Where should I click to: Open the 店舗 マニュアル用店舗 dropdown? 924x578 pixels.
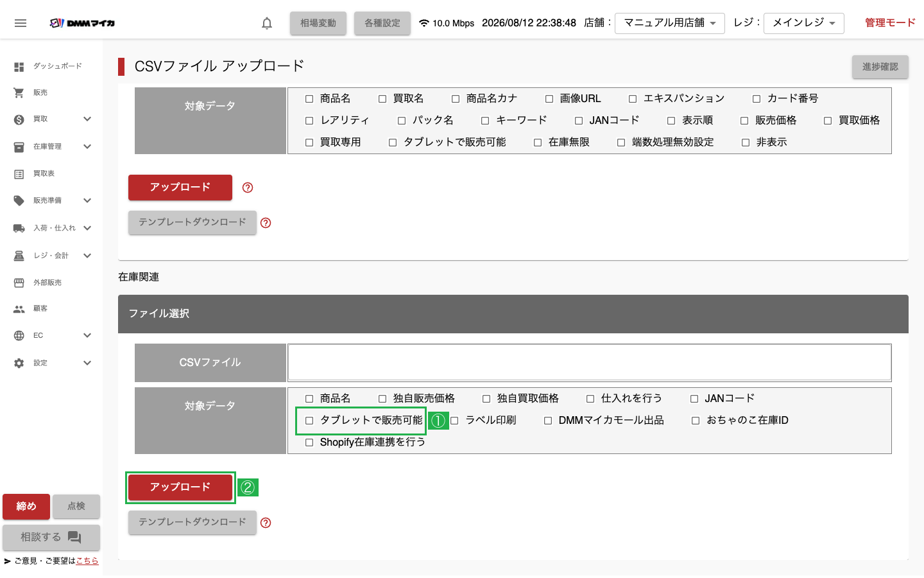(670, 23)
